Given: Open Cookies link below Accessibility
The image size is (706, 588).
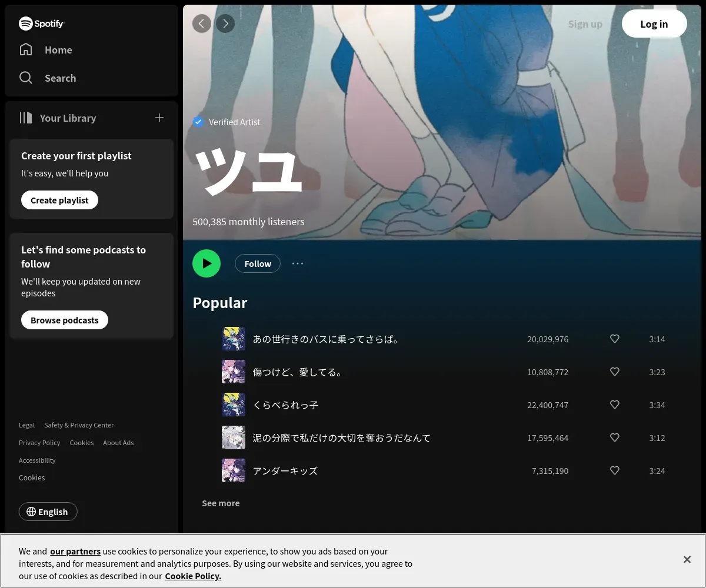Looking at the screenshot, I should click(32, 478).
